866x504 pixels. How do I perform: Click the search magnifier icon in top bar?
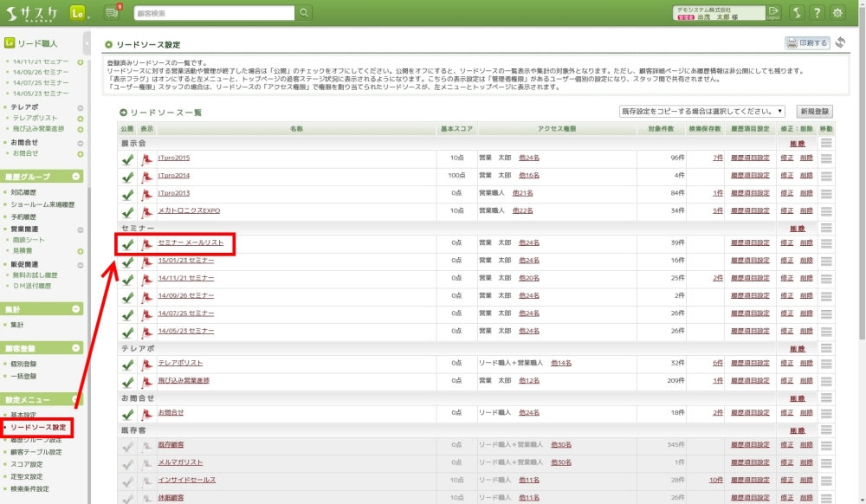304,13
